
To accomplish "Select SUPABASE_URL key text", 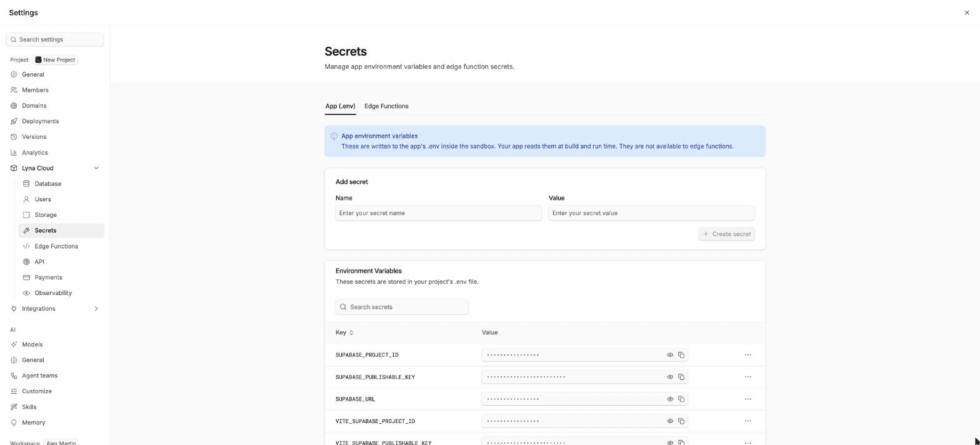I will 355,399.
